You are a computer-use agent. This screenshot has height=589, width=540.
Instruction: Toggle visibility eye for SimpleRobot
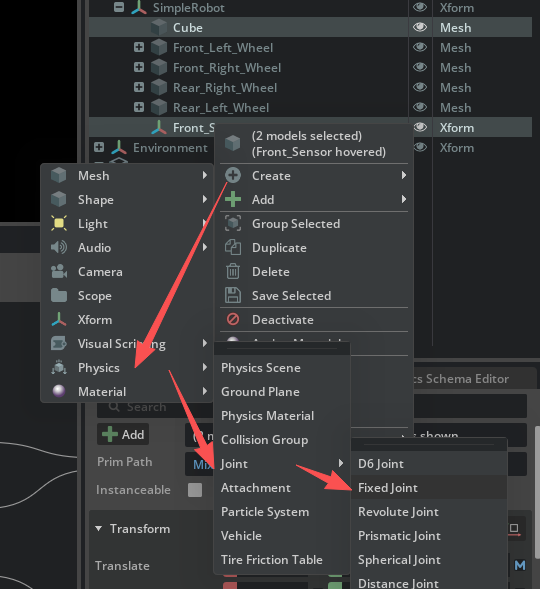420,7
